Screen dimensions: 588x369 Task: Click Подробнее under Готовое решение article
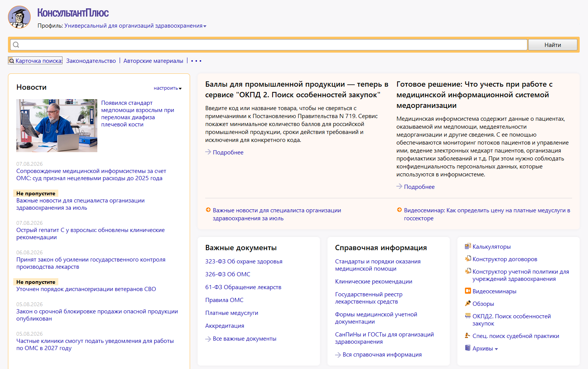tap(419, 187)
